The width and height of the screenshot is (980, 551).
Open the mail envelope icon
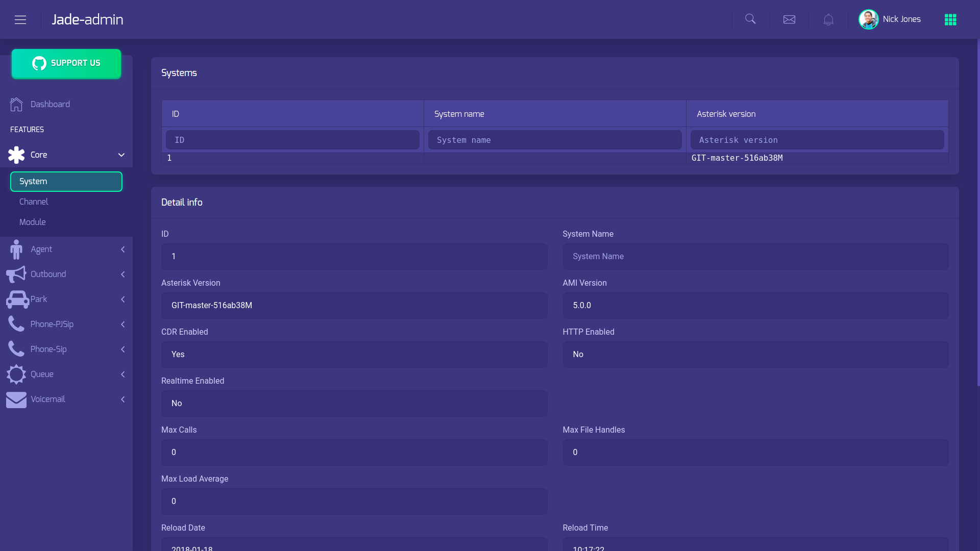coord(789,19)
